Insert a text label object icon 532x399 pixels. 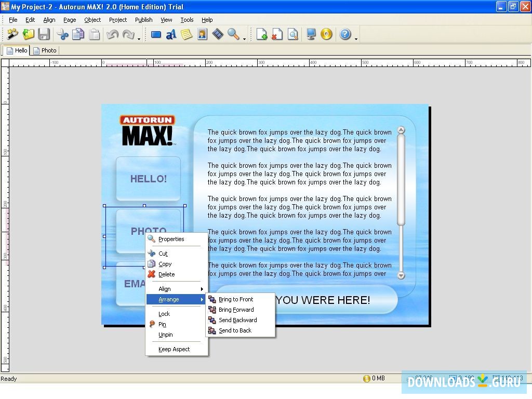(x=171, y=34)
